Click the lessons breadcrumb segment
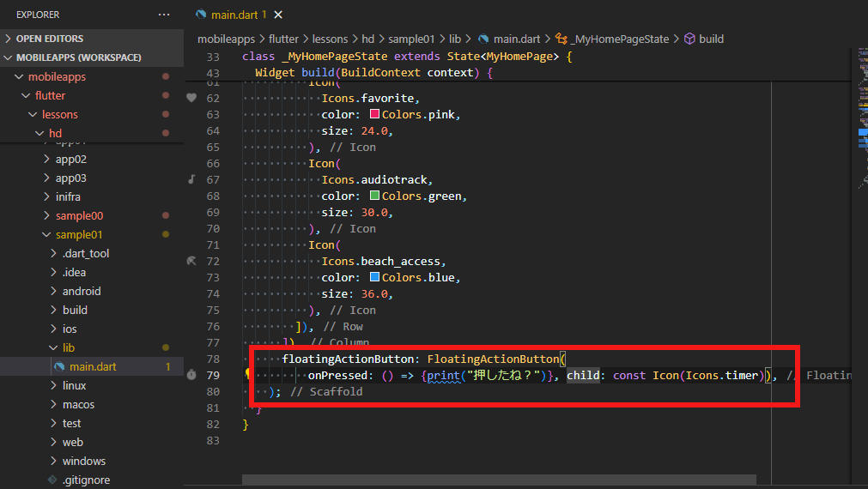Viewport: 868px width, 489px height. point(330,39)
